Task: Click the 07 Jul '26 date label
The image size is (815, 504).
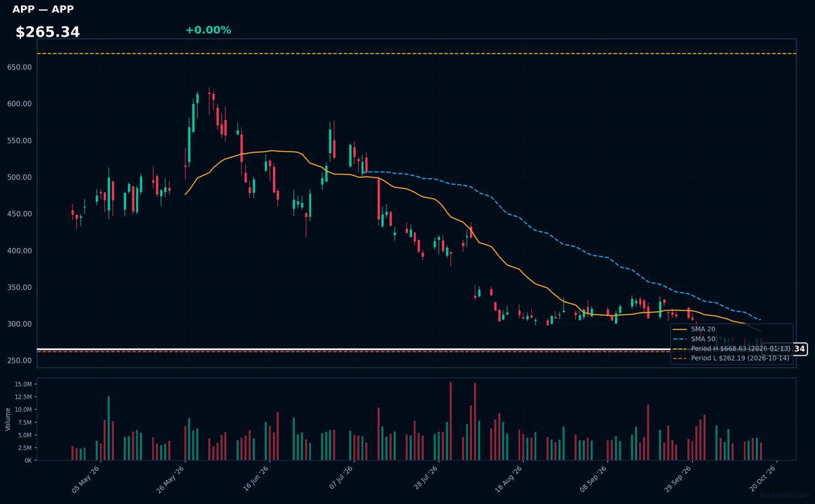Action: tap(340, 479)
